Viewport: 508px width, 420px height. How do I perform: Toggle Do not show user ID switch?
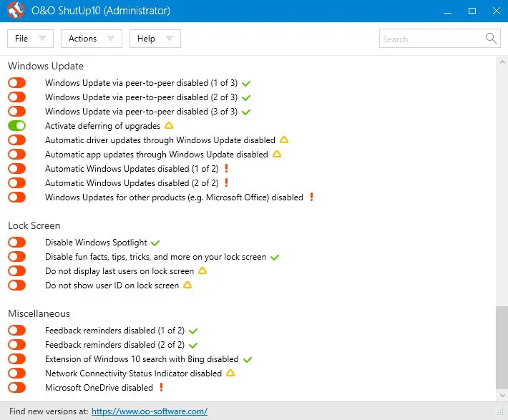17,285
